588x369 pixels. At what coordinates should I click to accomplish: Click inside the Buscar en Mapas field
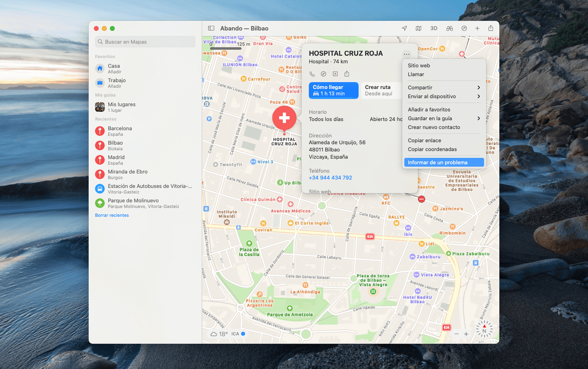point(145,42)
